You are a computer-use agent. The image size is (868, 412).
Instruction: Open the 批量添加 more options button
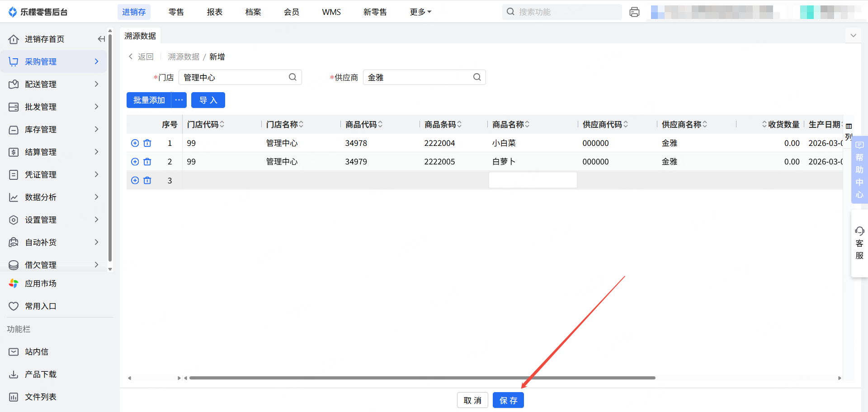coord(179,100)
